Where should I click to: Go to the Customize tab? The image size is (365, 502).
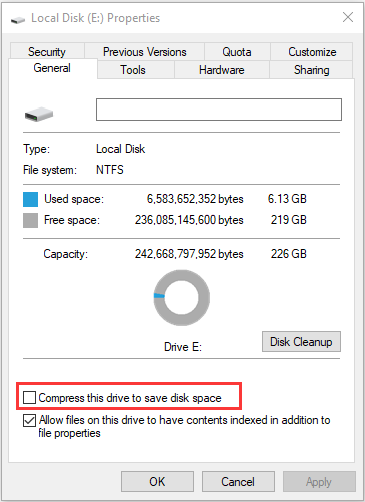pyautogui.click(x=312, y=52)
